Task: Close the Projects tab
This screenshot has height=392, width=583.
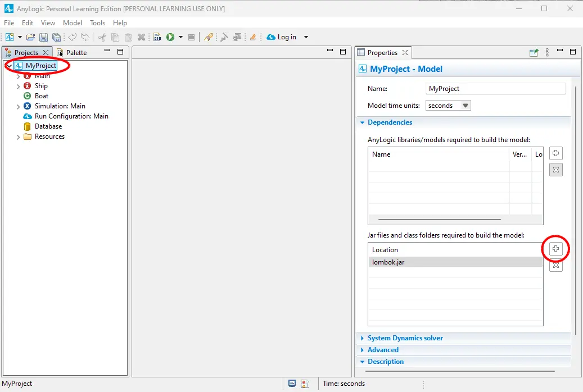Action: 46,52
